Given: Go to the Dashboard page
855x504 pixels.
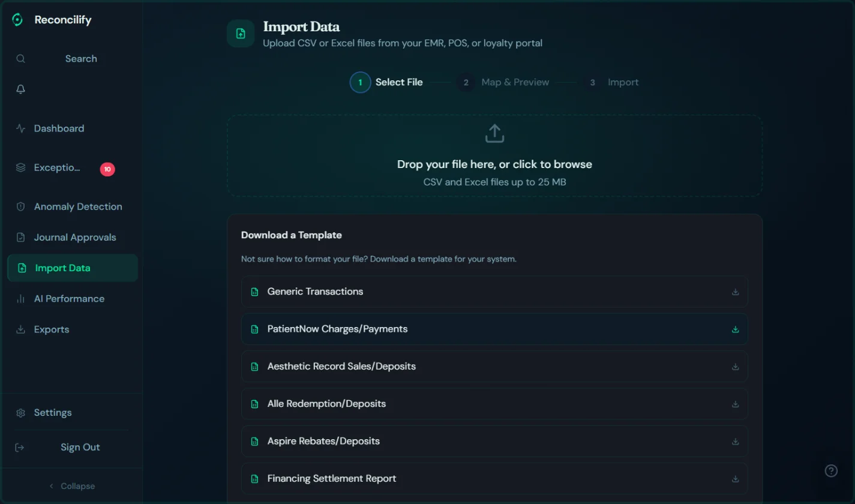Looking at the screenshot, I should pos(58,128).
